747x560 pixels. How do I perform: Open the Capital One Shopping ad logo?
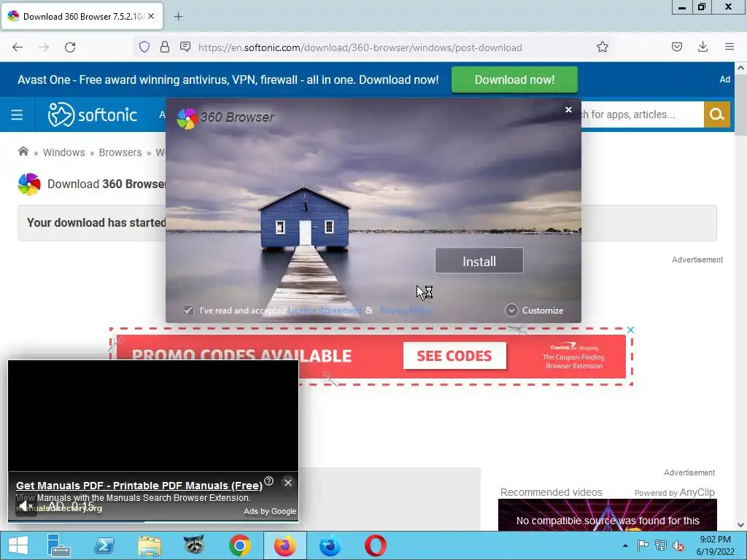[574, 347]
